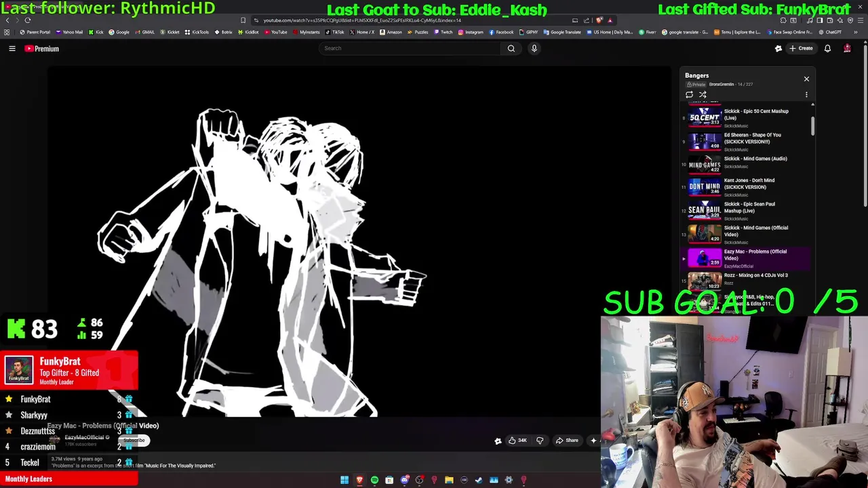
Task: Open Spotify taskbar icon
Action: (x=374, y=481)
